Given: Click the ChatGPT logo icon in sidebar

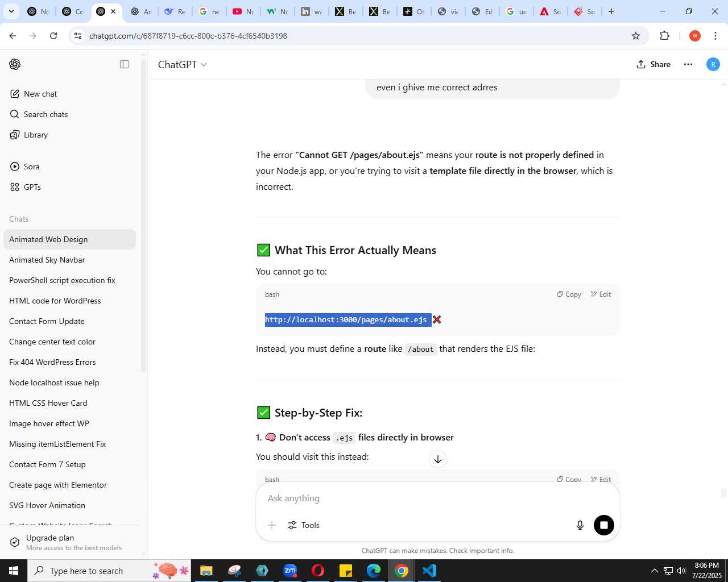Looking at the screenshot, I should click(x=15, y=64).
